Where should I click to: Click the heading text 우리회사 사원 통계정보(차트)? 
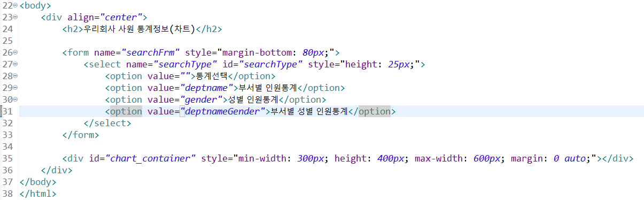(x=139, y=29)
